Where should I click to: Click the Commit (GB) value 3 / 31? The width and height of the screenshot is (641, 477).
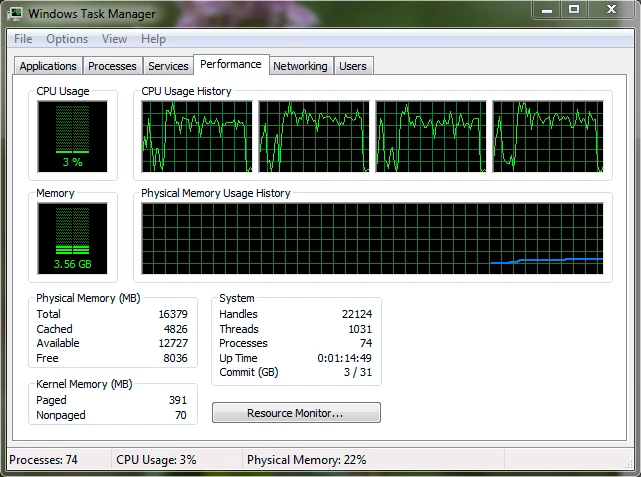coord(358,372)
